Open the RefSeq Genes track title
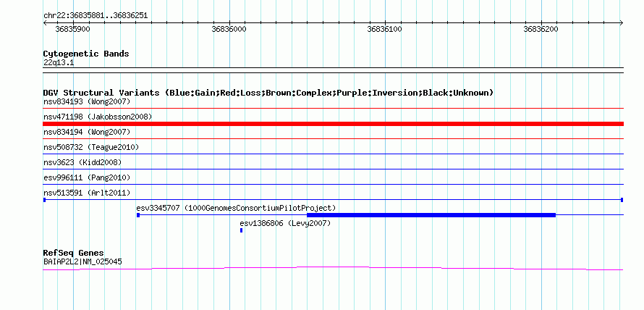The width and height of the screenshot is (644, 310). point(74,253)
